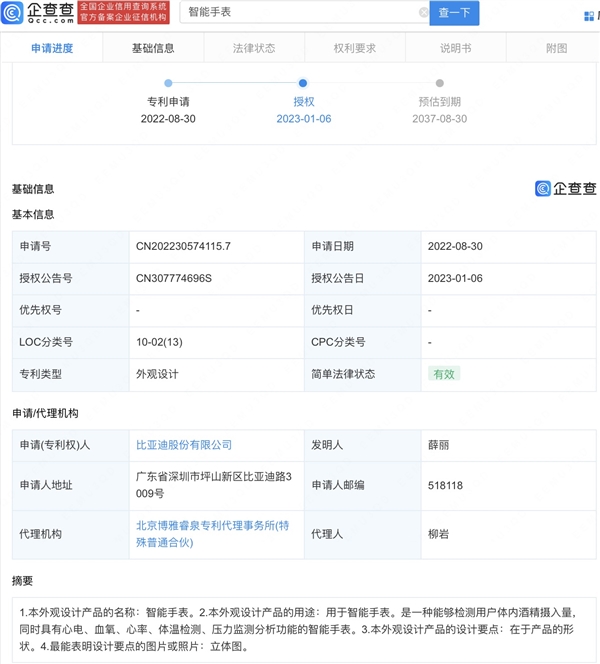Click the grid apps icon at top right
The height and width of the screenshot is (664, 600).
pyautogui.click(x=589, y=17)
